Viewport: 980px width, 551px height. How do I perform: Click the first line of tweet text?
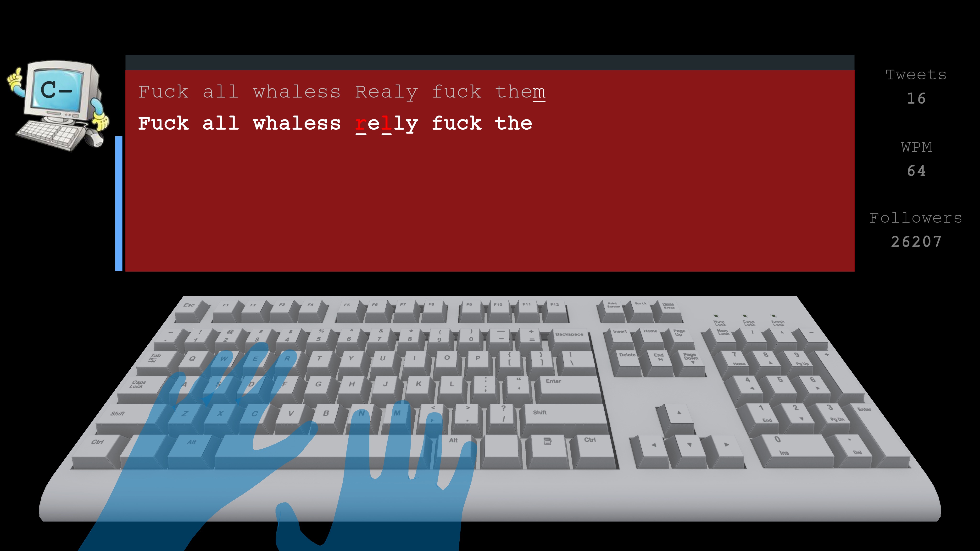pos(343,91)
